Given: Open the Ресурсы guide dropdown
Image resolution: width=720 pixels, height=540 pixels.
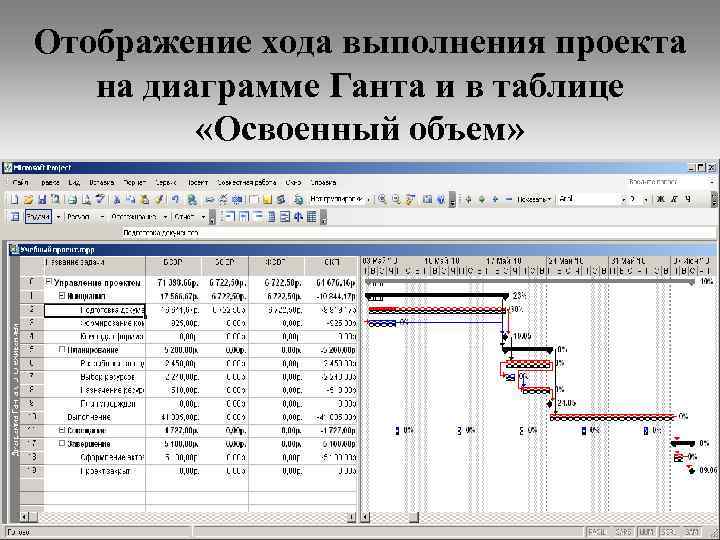Looking at the screenshot, I should [x=102, y=217].
